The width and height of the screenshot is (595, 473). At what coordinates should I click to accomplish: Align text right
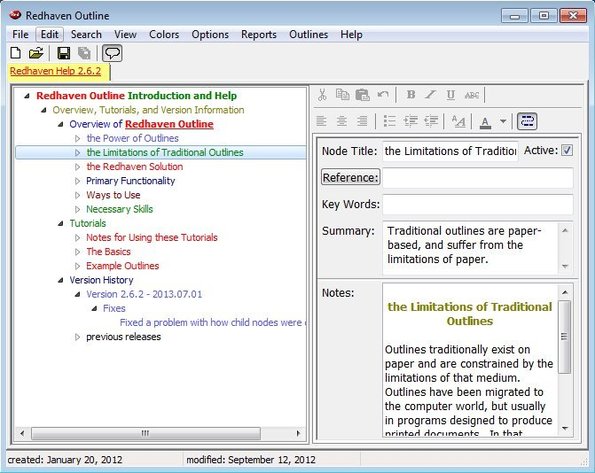point(362,121)
